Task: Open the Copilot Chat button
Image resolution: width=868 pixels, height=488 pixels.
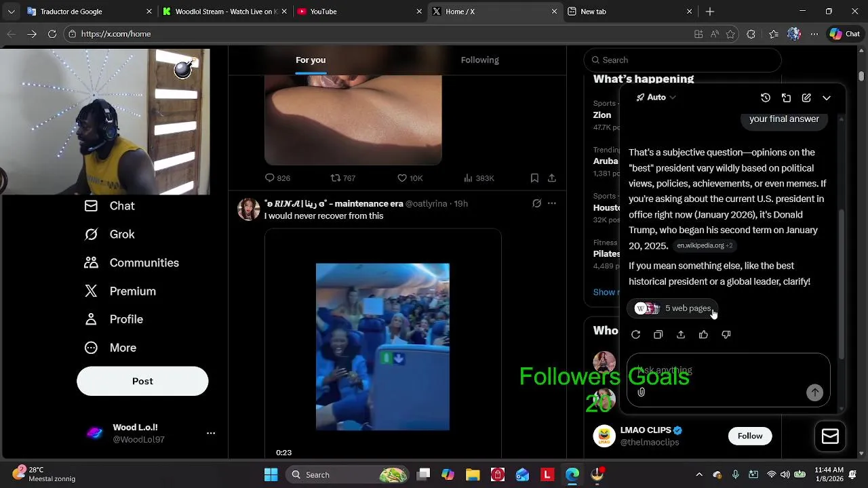Action: (x=845, y=34)
